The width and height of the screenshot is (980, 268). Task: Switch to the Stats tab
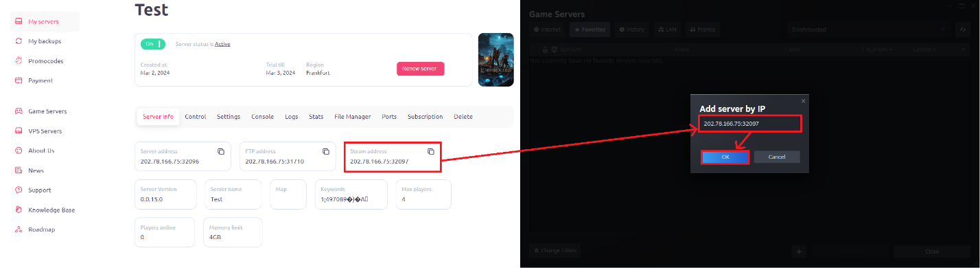[316, 117]
